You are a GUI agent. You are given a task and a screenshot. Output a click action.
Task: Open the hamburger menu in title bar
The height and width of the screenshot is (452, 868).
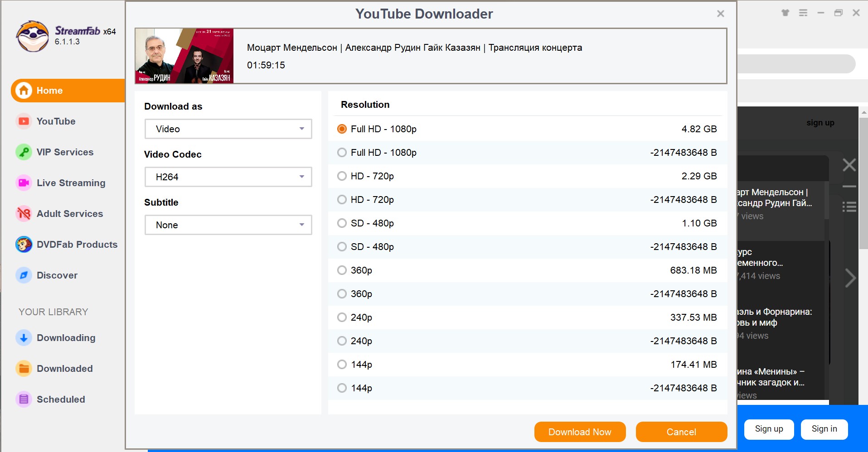click(803, 13)
